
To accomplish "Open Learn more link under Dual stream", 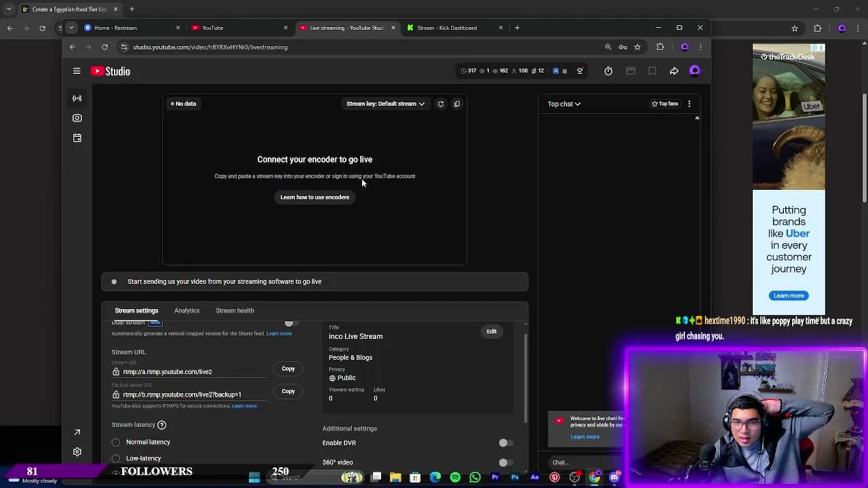I will coord(279,333).
